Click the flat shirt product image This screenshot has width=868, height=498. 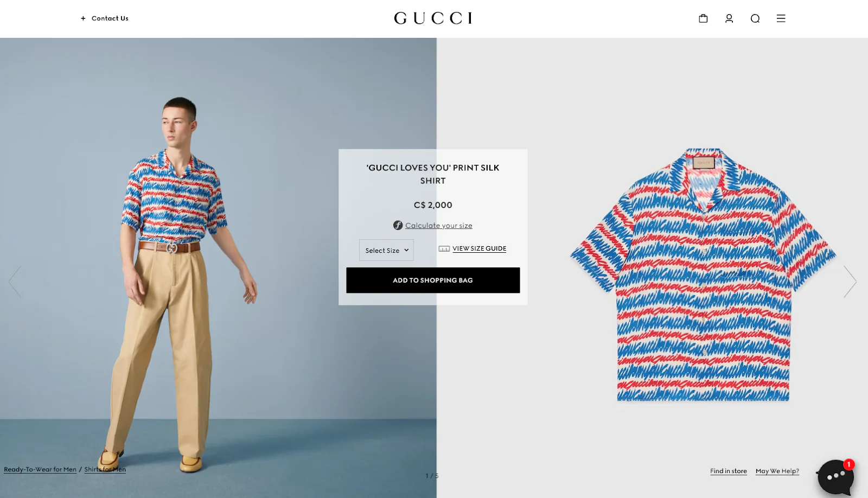(703, 274)
